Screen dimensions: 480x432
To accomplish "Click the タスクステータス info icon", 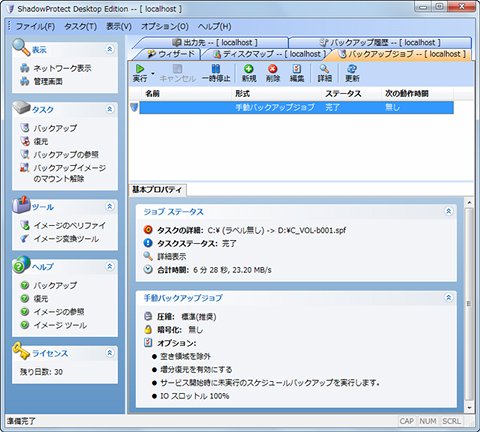I will 148,243.
